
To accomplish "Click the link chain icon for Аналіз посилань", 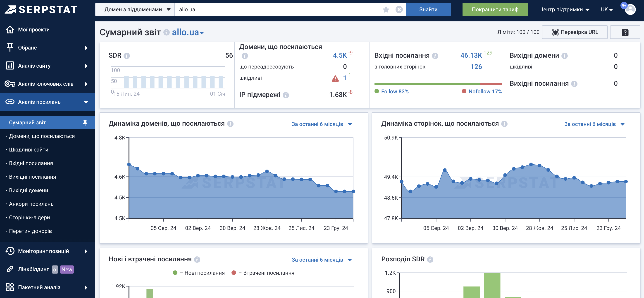I will 10,102.
